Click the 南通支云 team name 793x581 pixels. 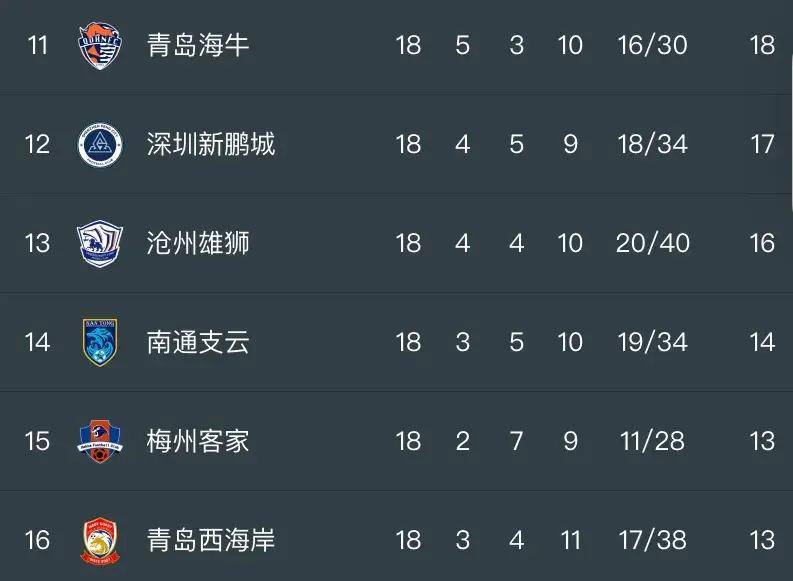(198, 342)
